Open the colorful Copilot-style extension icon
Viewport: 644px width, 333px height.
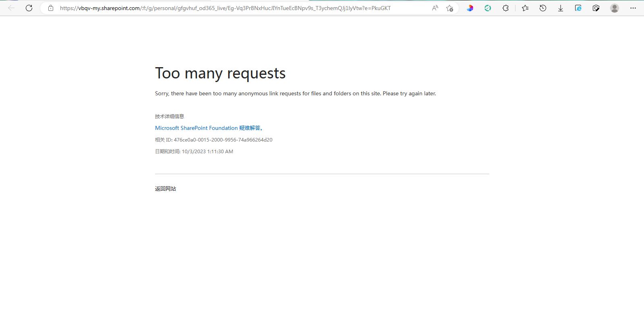tap(470, 8)
